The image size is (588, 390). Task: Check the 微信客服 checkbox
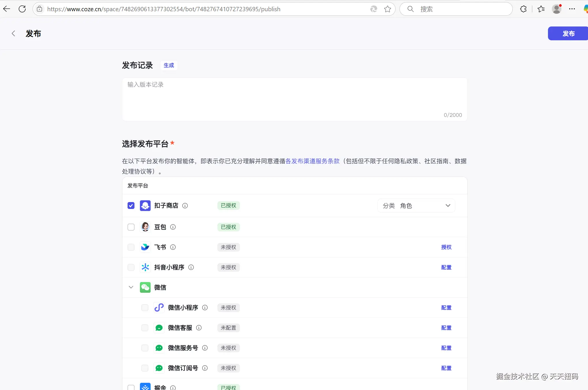(145, 328)
